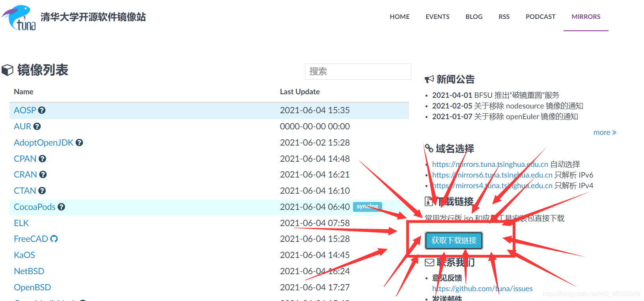This screenshot has width=644, height=301.
Task: Click the syncing badge on CocoaPods row
Action: click(x=368, y=207)
